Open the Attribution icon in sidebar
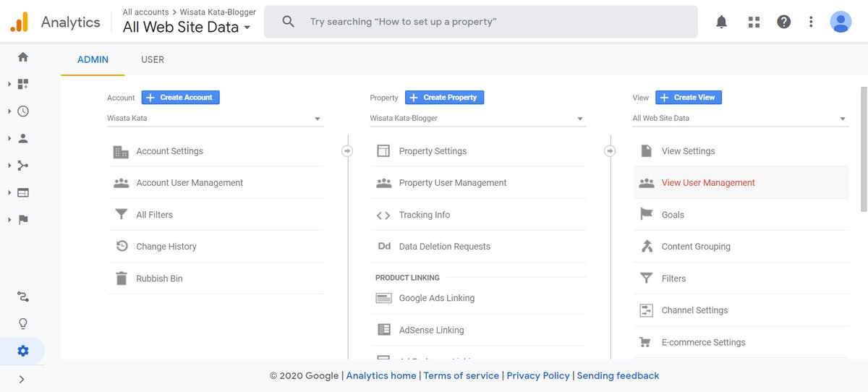Screen dimensions: 868x392 [23, 297]
